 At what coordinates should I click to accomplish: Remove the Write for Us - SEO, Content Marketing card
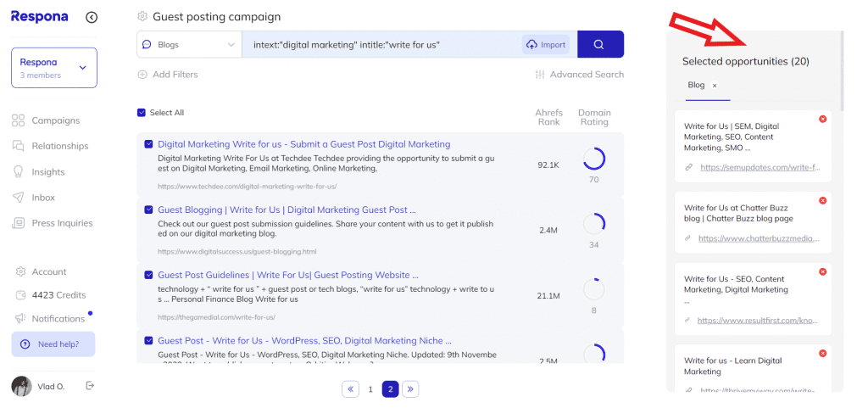tap(822, 271)
